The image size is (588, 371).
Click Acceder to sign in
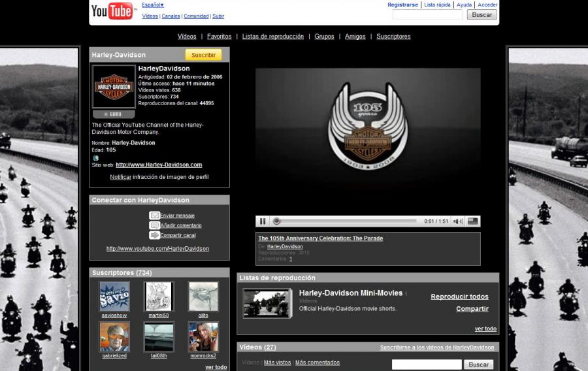[x=487, y=5]
